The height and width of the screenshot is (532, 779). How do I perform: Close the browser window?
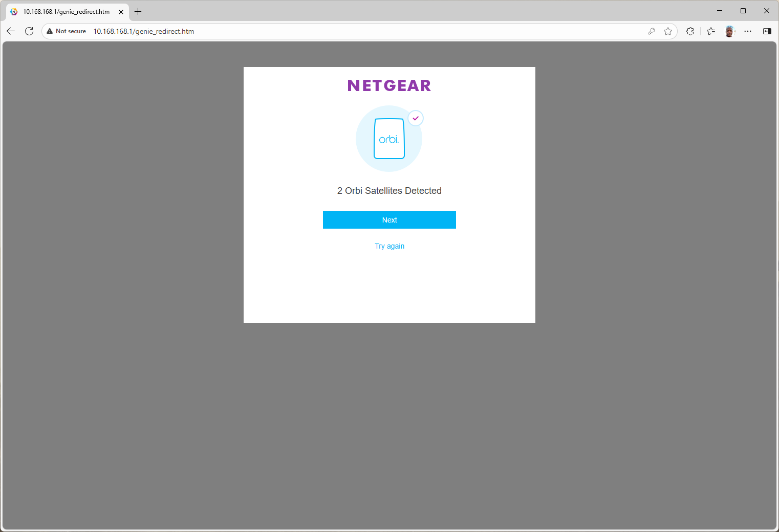pyautogui.click(x=767, y=11)
